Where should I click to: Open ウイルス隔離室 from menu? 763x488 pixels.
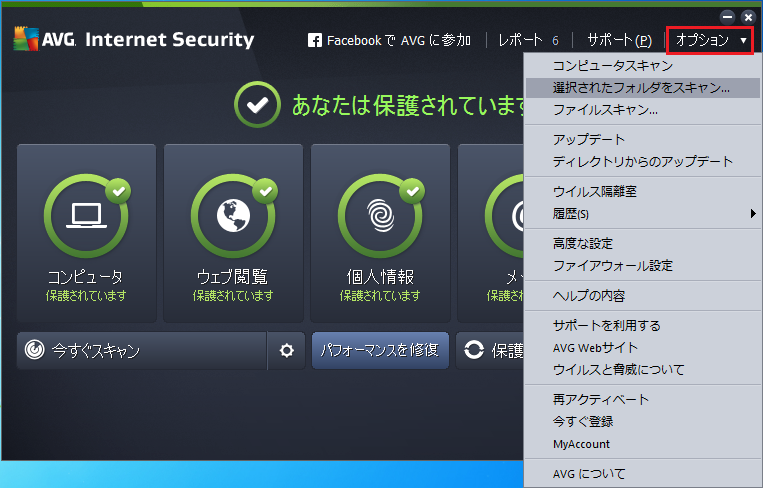[x=643, y=192]
